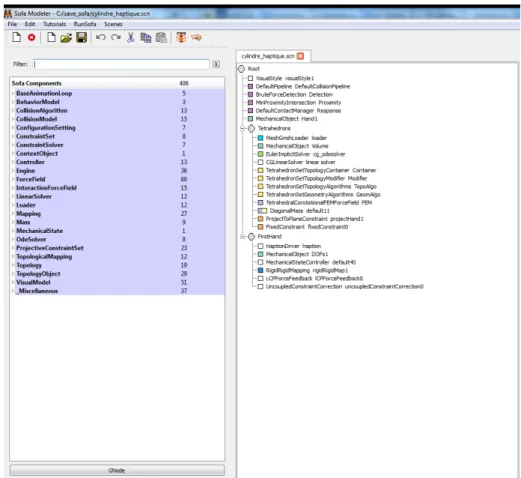Toggle the VisualStyle visualStyle1 square box
Image resolution: width=521 pixels, height=478 pixels.
250,78
